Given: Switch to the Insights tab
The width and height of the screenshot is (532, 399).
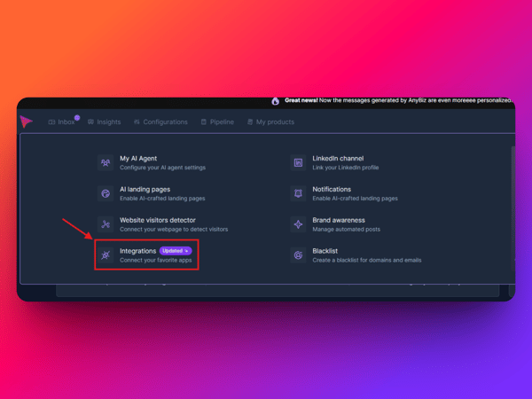Looking at the screenshot, I should click(105, 122).
